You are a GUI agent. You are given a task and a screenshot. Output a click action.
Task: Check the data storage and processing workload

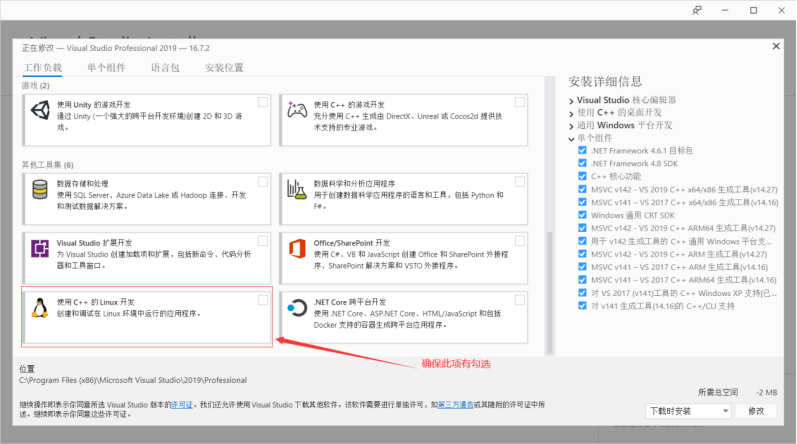[263, 181]
